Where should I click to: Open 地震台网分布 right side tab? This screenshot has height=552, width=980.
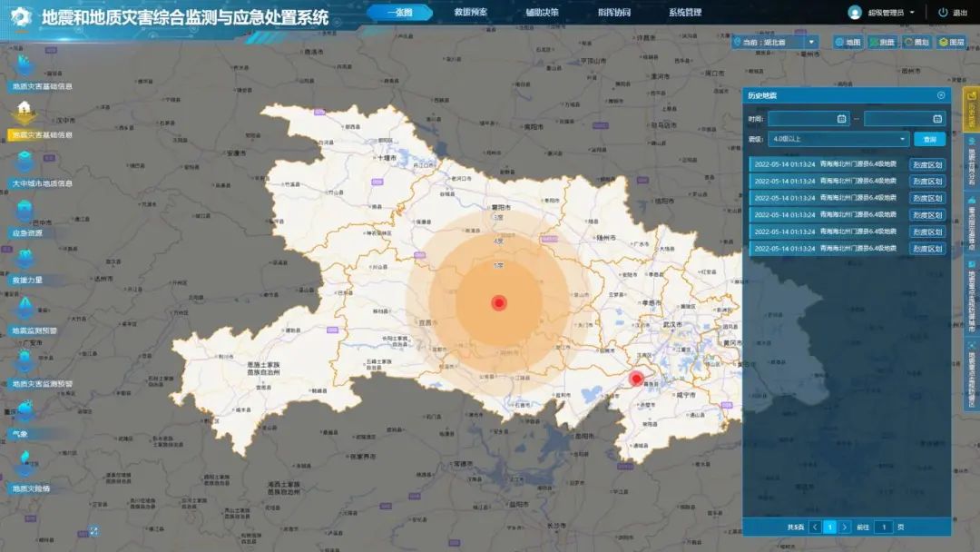(972, 162)
